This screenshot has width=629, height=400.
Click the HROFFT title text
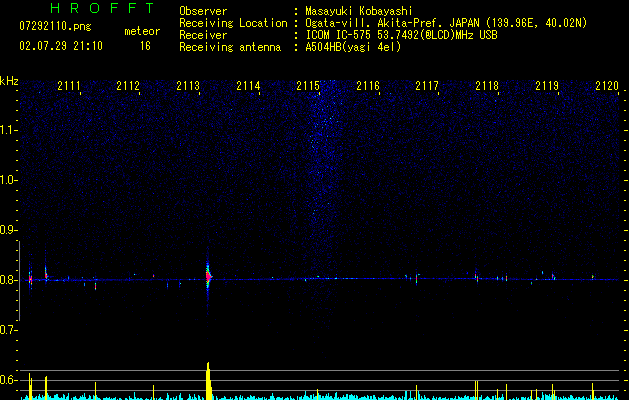tap(102, 8)
